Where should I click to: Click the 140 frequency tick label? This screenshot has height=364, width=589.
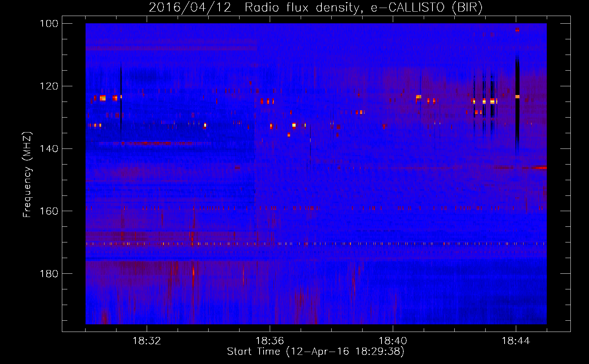click(49, 149)
